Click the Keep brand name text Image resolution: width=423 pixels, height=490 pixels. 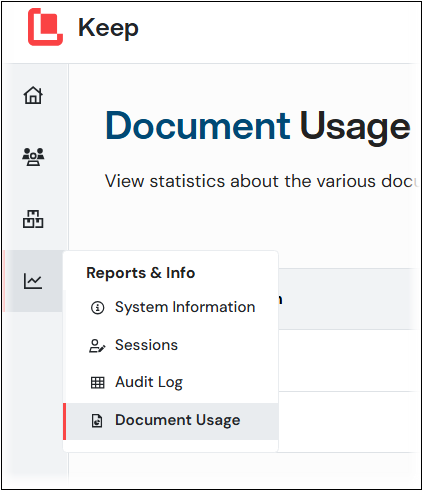(108, 29)
